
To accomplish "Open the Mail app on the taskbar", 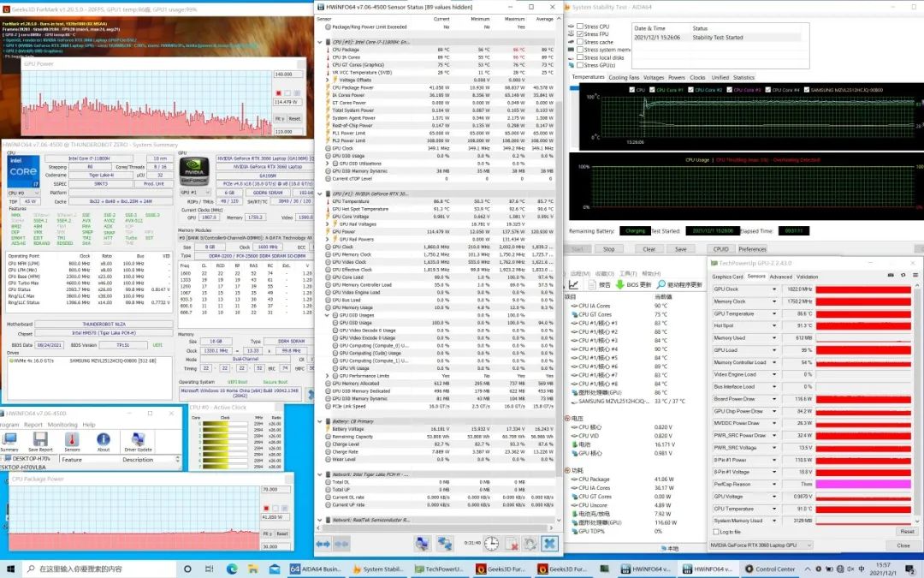I will (x=275, y=569).
